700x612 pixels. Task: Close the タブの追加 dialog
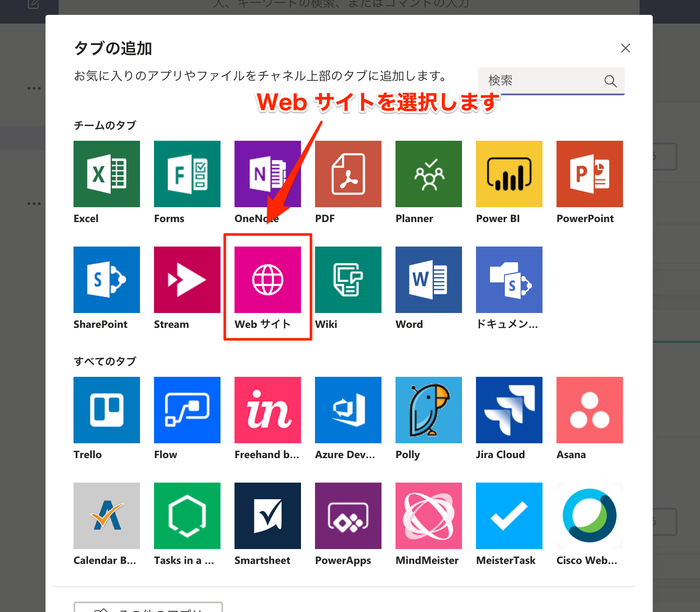pos(626,48)
